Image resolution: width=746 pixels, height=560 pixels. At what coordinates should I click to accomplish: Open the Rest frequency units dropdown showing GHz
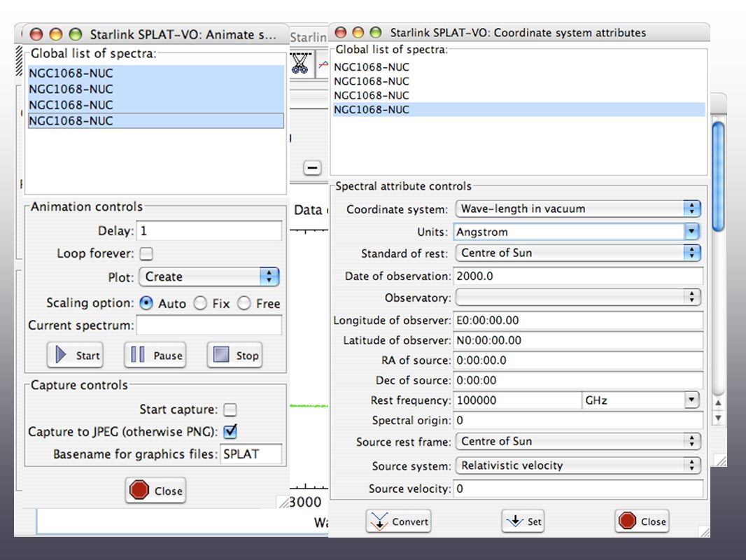[x=691, y=400]
